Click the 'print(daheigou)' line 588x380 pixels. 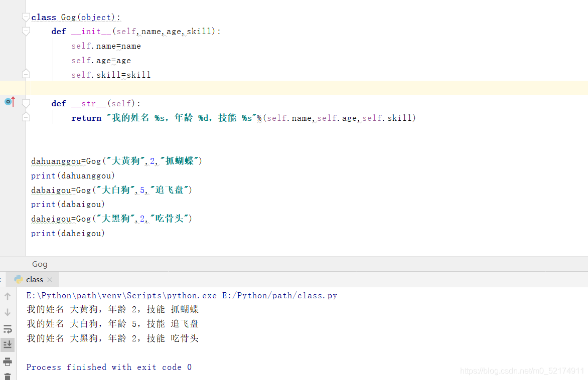point(68,234)
